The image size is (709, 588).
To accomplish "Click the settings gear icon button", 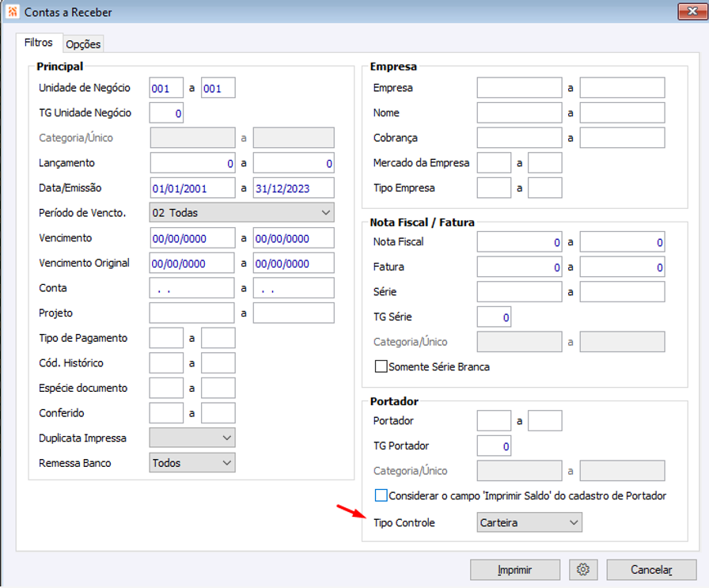I will pyautogui.click(x=583, y=570).
